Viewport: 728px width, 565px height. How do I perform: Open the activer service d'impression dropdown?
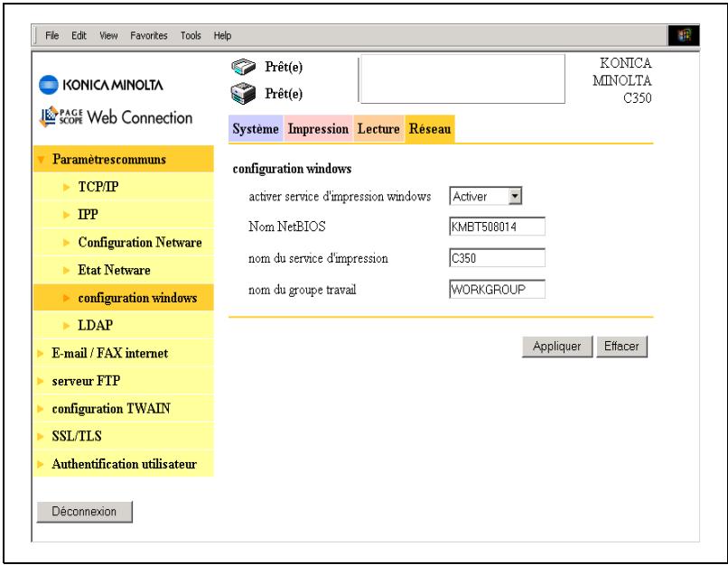pyautogui.click(x=515, y=196)
